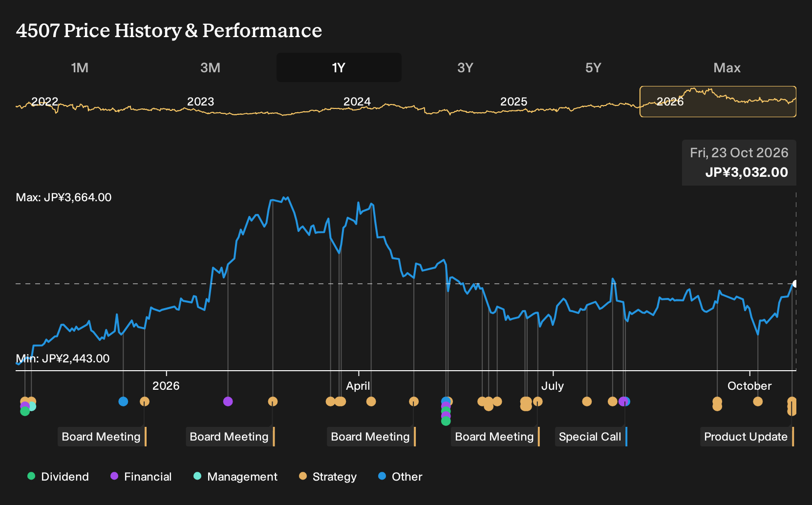Open the Special Call event label

(591, 437)
